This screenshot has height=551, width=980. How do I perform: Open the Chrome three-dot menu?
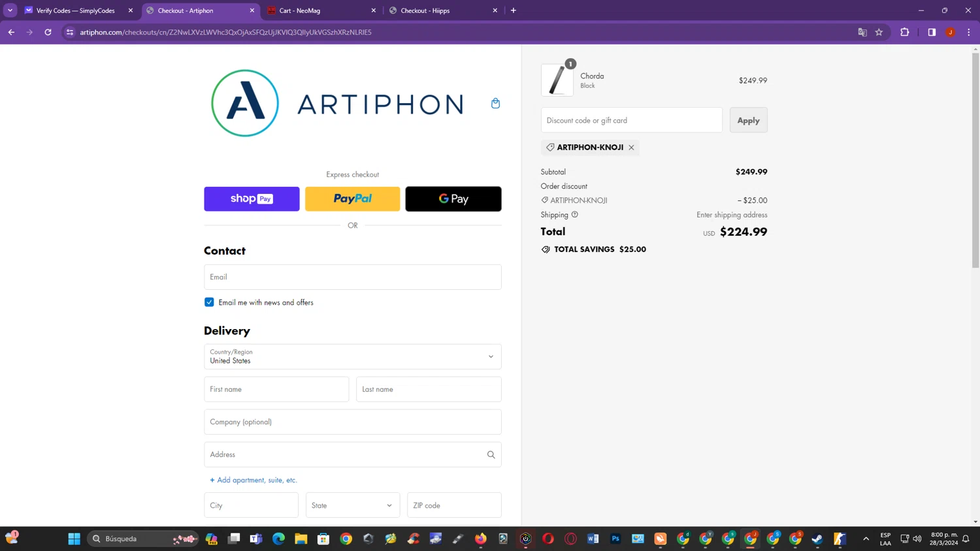[x=969, y=32]
